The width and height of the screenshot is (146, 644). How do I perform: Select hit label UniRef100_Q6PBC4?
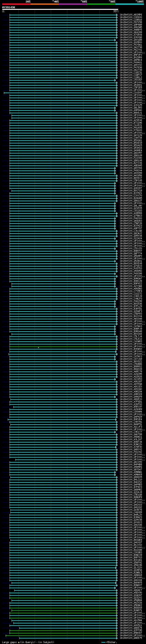131,60
